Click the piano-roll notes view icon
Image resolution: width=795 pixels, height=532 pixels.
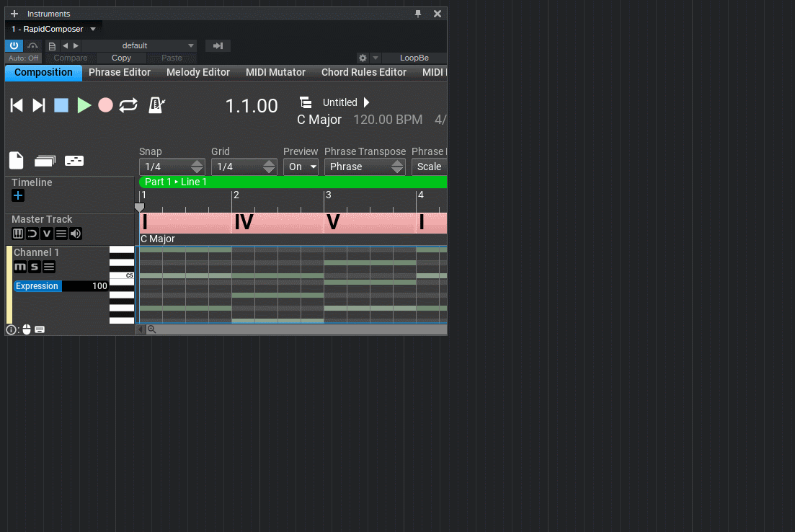(x=74, y=161)
